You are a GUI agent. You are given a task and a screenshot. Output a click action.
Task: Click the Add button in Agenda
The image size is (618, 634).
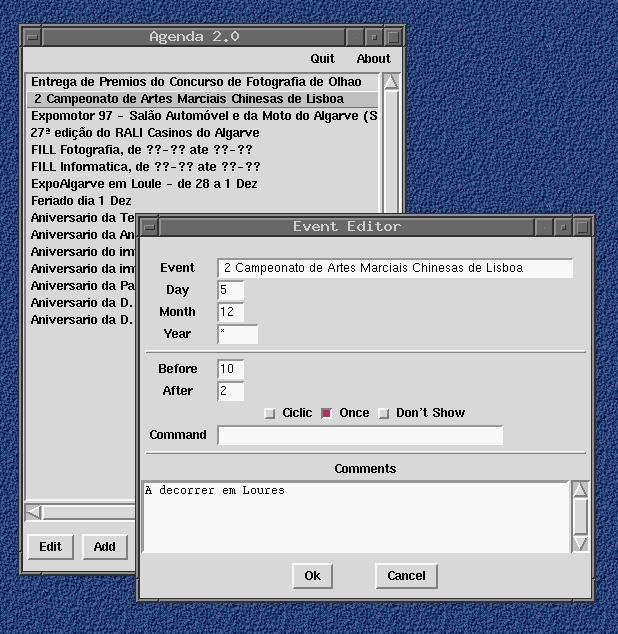click(x=105, y=547)
